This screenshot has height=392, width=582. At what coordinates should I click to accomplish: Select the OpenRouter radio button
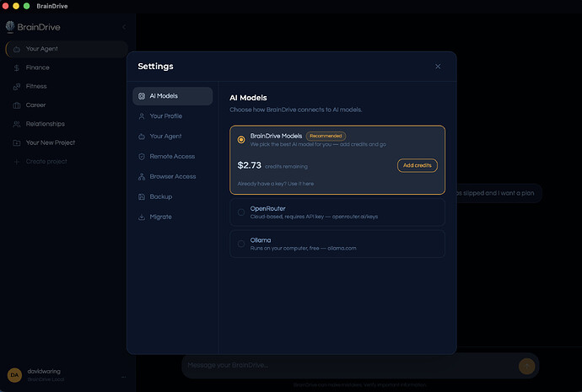click(241, 212)
